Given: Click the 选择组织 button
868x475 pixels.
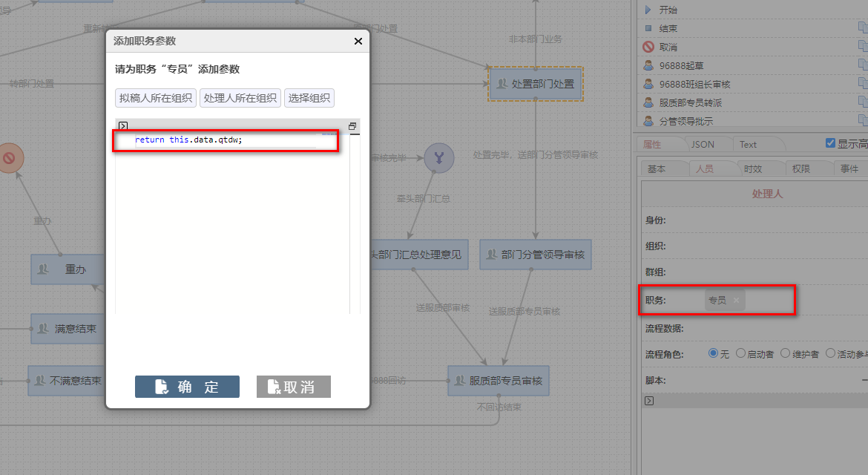Looking at the screenshot, I should click(309, 98).
